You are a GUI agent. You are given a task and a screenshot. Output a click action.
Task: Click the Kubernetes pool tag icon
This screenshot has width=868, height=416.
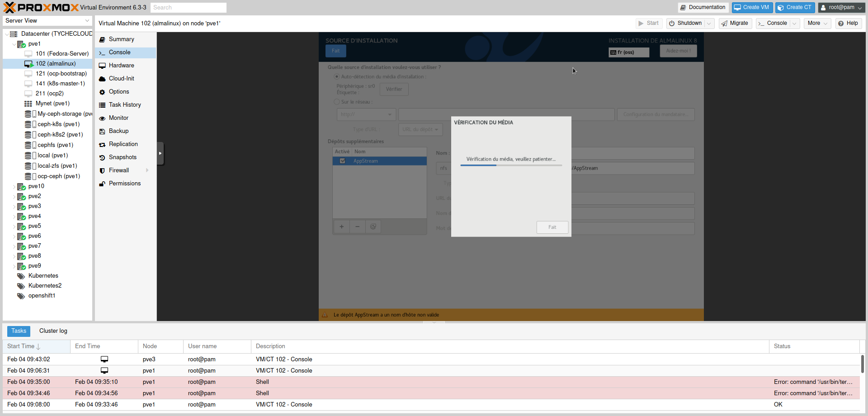tap(21, 276)
